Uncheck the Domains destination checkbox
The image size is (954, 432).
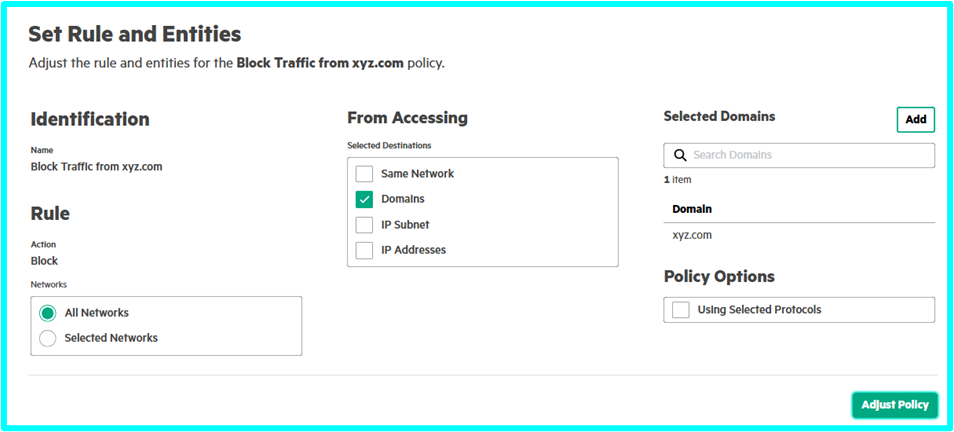(364, 199)
